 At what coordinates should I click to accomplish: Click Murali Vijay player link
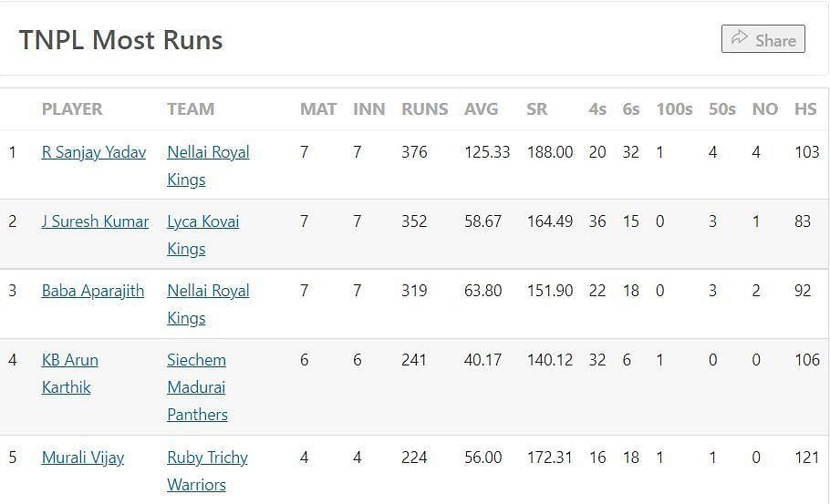click(x=83, y=458)
